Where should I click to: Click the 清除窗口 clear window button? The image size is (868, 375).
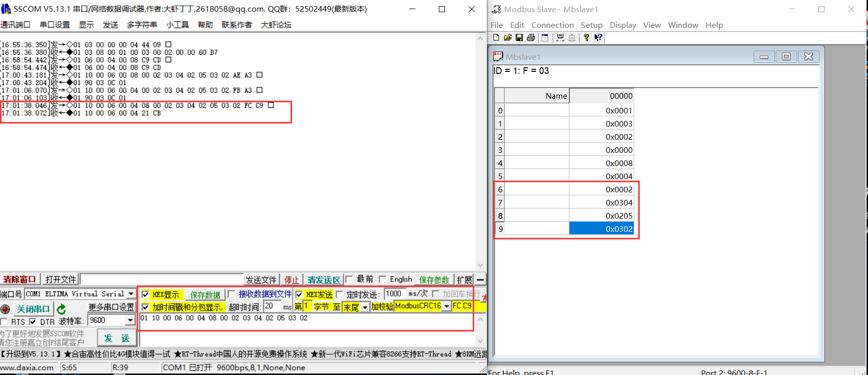point(20,279)
